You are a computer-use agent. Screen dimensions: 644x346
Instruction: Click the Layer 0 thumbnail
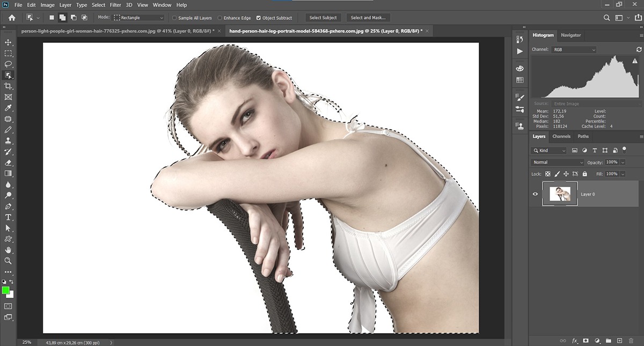[560, 194]
